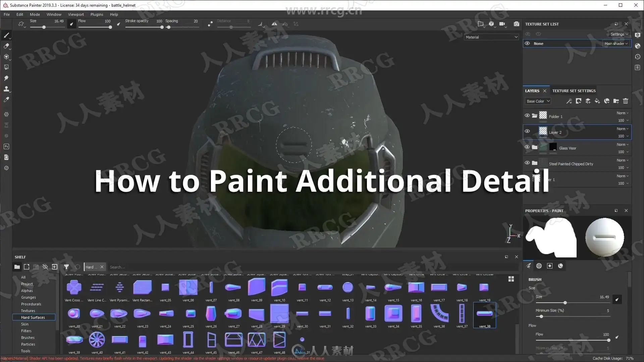The height and width of the screenshot is (362, 644).
Task: Click the texture set Settings button
Action: (x=619, y=34)
